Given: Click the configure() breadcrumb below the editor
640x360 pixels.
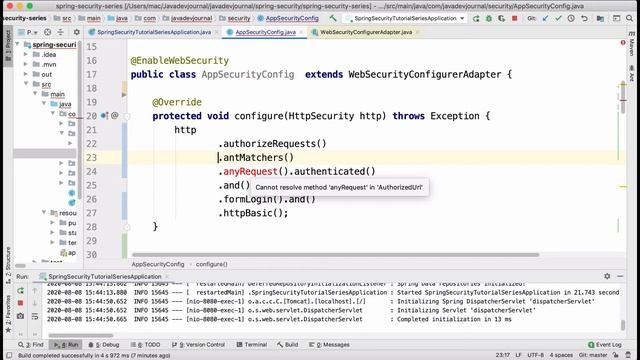Looking at the screenshot, I should click(x=211, y=264).
